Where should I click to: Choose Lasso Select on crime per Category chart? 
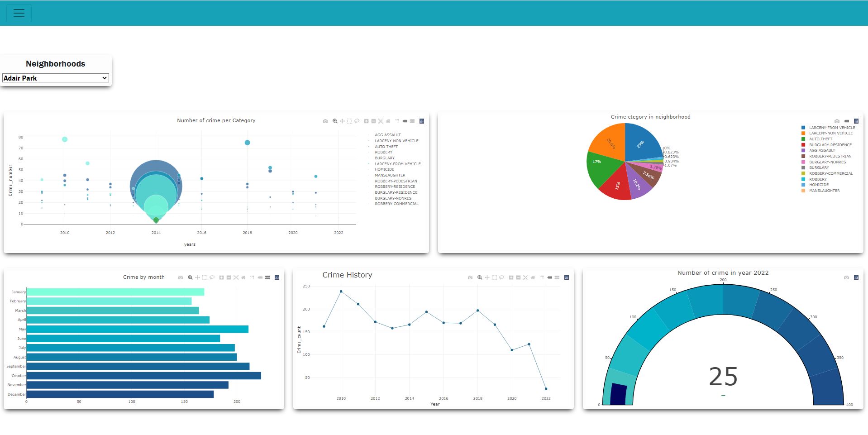(x=357, y=121)
